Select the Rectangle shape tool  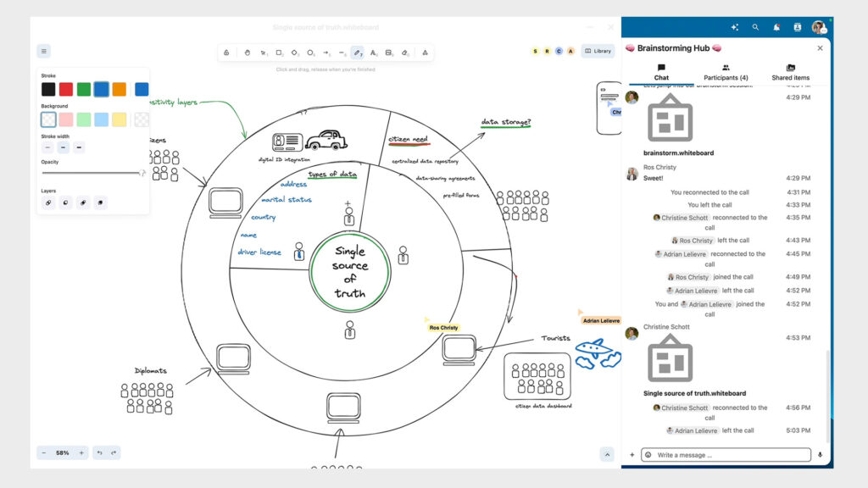(x=279, y=53)
